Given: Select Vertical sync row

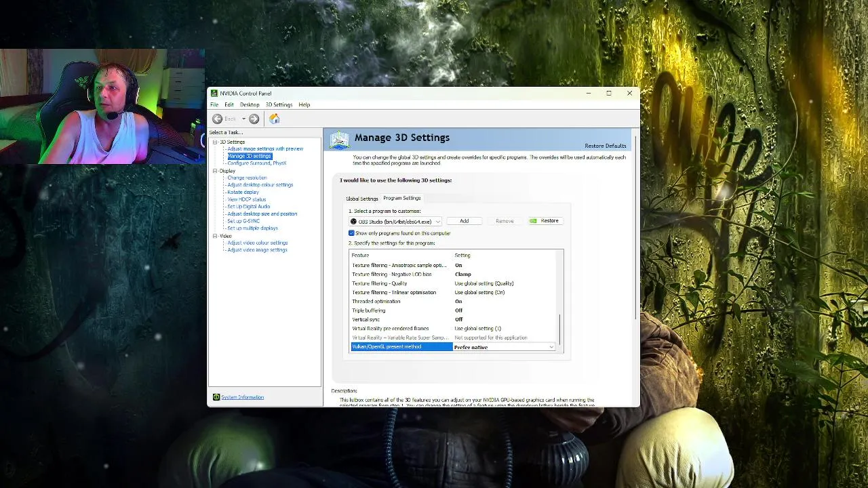Looking at the screenshot, I should tap(454, 319).
